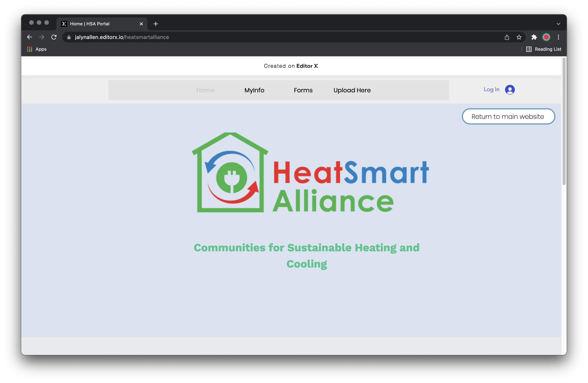Click the page vertical scrollbar thumb
Image resolution: width=588 pixels, height=383 pixels.
564,121
